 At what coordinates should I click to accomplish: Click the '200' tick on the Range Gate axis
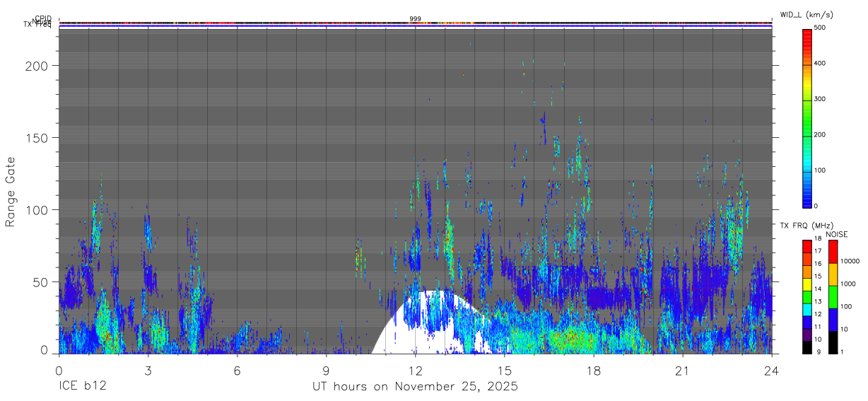pos(37,65)
